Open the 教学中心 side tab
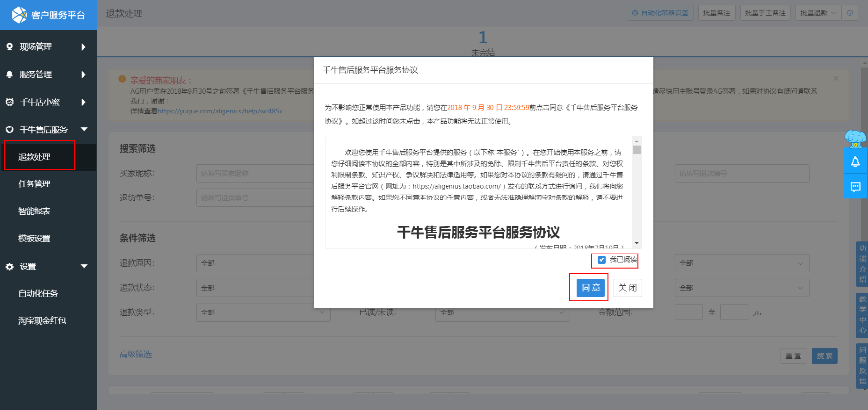 [x=862, y=315]
